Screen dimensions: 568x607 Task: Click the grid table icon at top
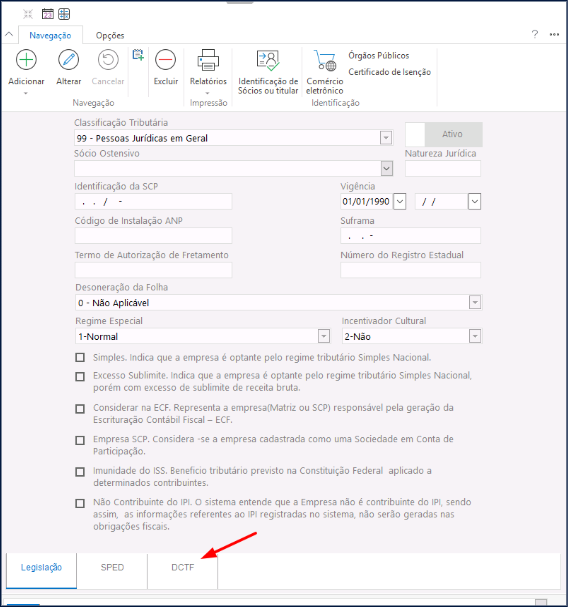pyautogui.click(x=64, y=14)
